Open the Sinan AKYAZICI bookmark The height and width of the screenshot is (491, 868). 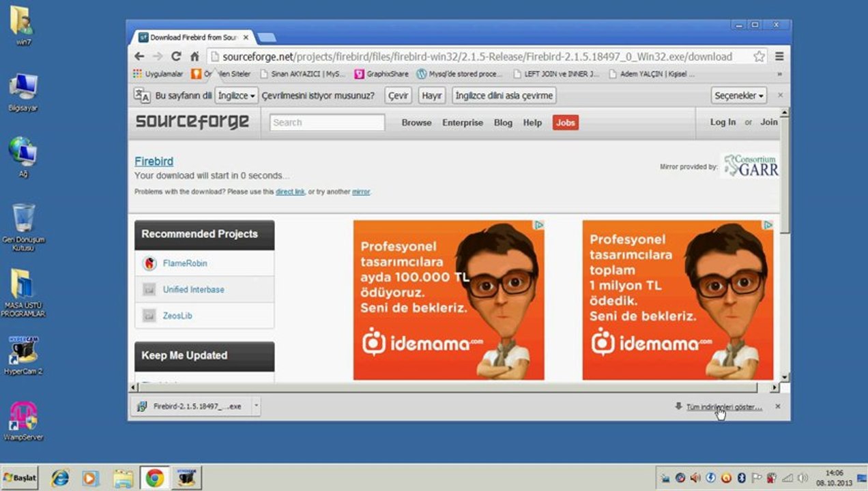coord(303,74)
